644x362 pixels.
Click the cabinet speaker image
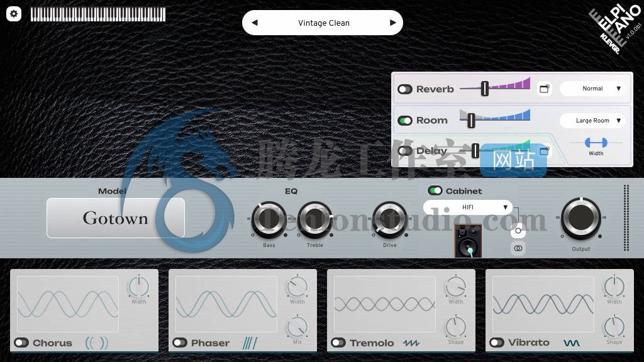point(468,241)
